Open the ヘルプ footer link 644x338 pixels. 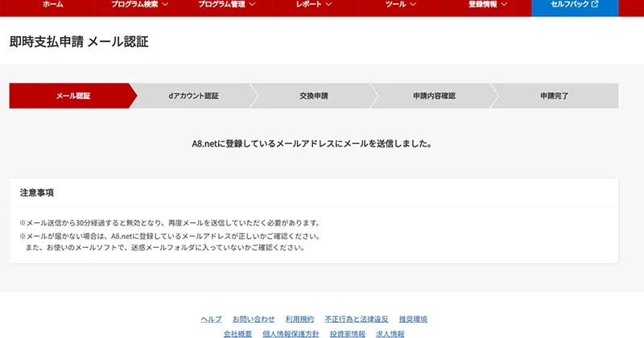(x=211, y=319)
